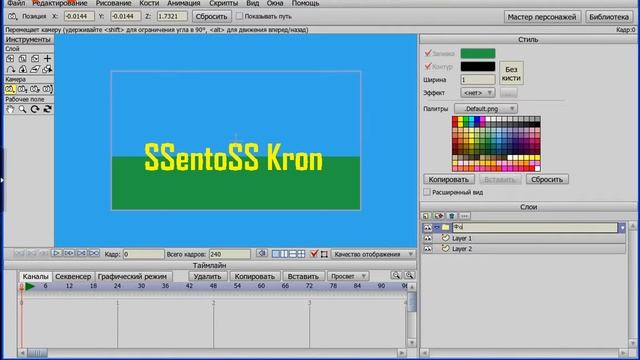The height and width of the screenshot is (360, 640).
Task: Toggle the Показывать путь checkbox
Action: click(240, 16)
